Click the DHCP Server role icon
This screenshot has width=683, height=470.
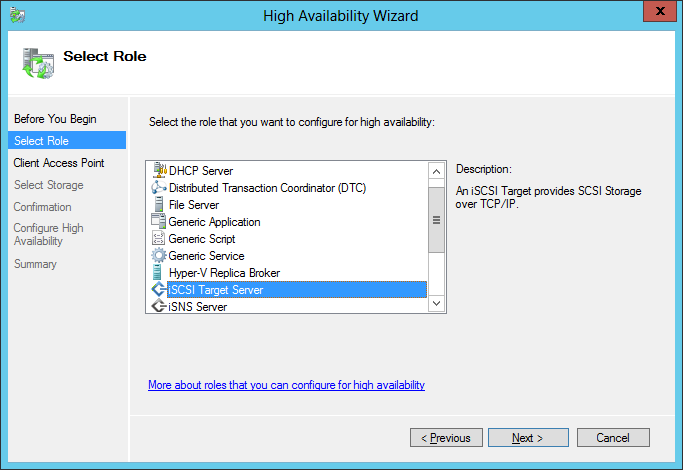158,171
